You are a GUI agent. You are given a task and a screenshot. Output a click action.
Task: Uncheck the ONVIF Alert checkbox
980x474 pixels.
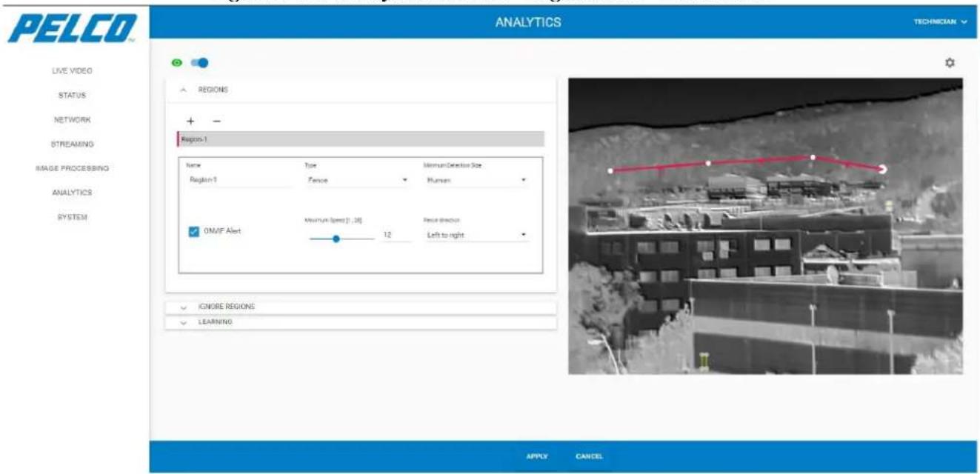[194, 231]
